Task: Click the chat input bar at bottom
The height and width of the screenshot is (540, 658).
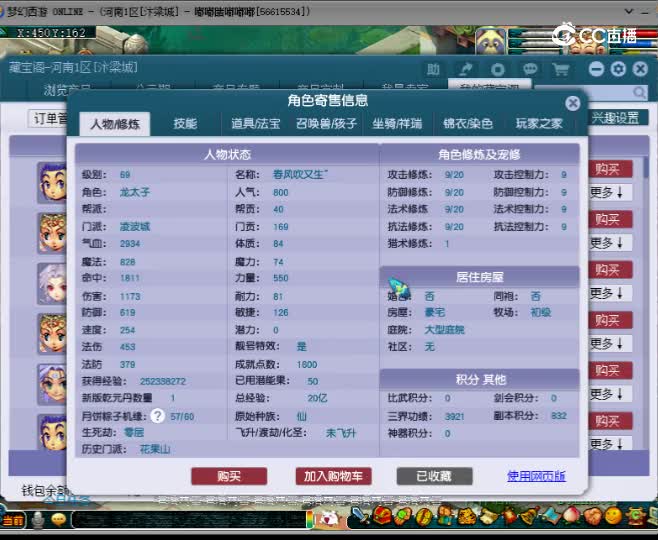Action: pos(189,520)
